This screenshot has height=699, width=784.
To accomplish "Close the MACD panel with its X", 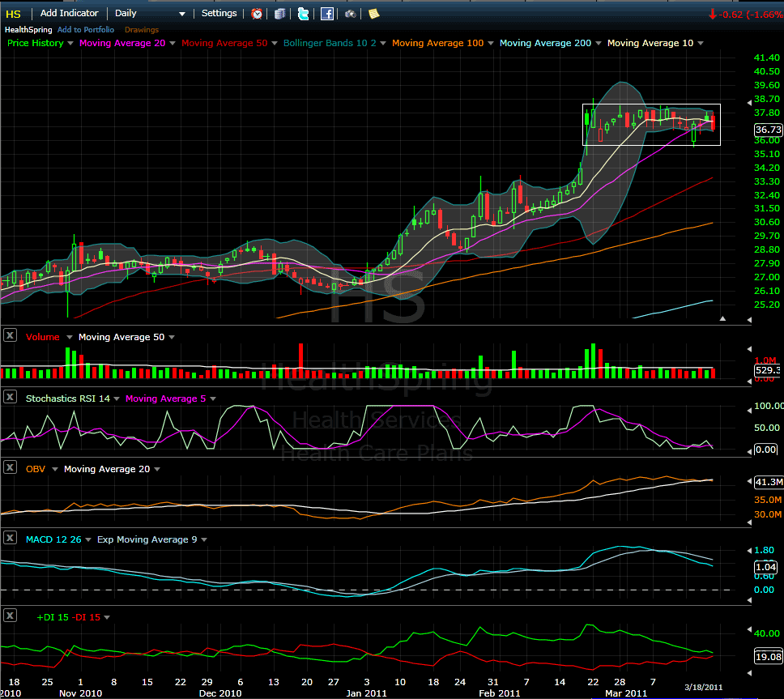I will (x=10, y=538).
